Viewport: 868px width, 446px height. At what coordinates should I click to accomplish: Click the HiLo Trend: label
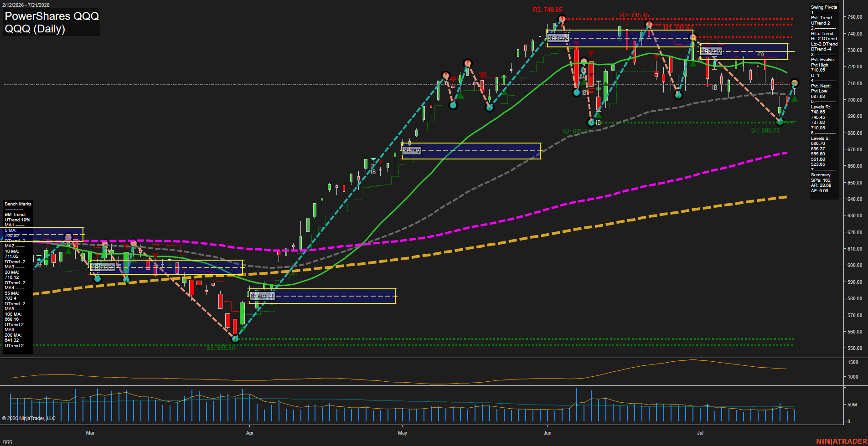tap(823, 34)
